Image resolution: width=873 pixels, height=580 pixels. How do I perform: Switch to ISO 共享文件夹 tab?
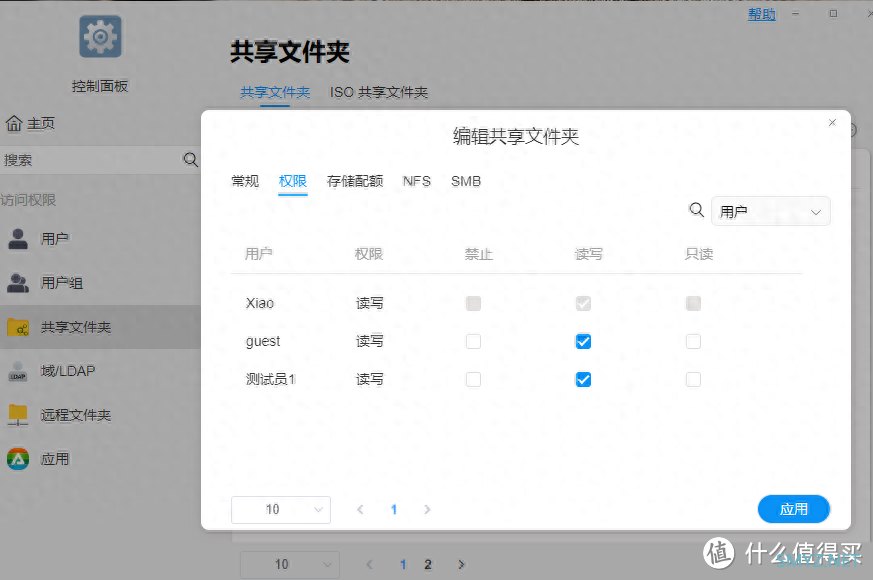click(379, 92)
